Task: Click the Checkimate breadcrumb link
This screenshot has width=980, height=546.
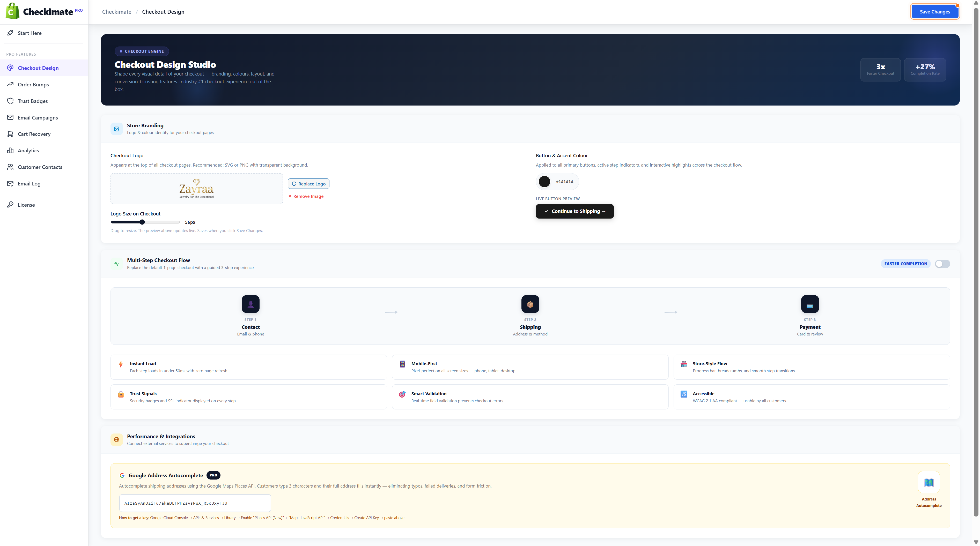Action: click(116, 11)
